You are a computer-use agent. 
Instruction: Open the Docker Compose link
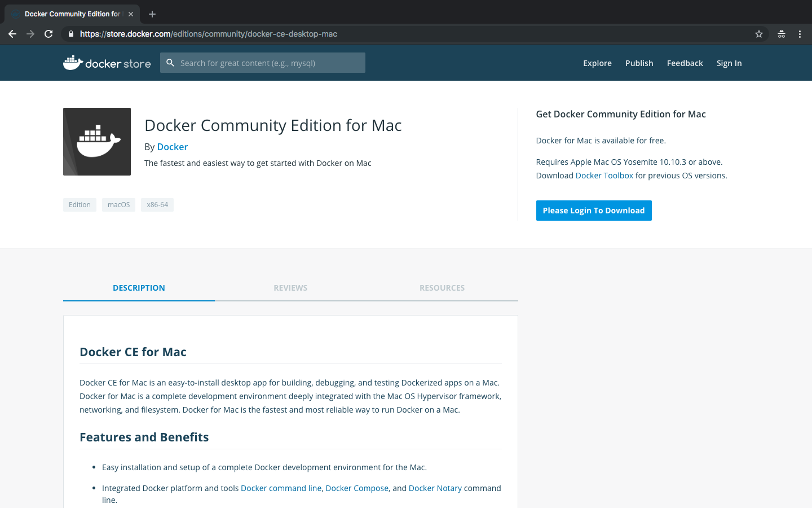pyautogui.click(x=357, y=488)
